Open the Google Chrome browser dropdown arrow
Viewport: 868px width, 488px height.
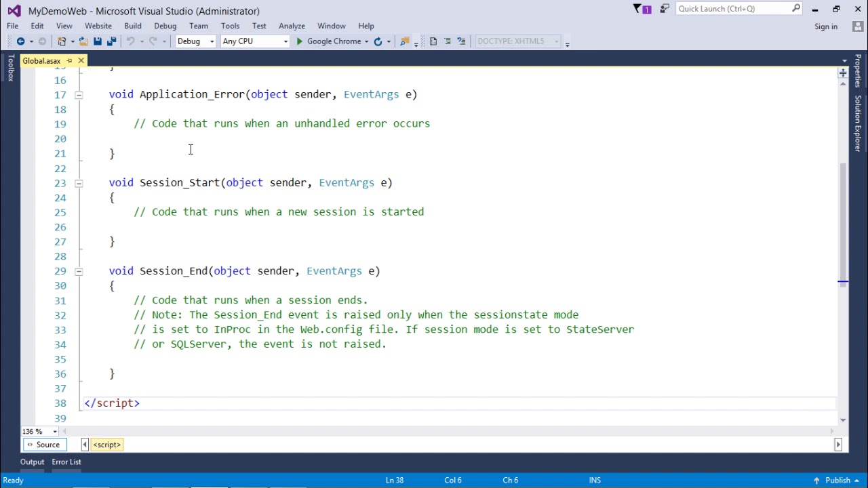(366, 41)
